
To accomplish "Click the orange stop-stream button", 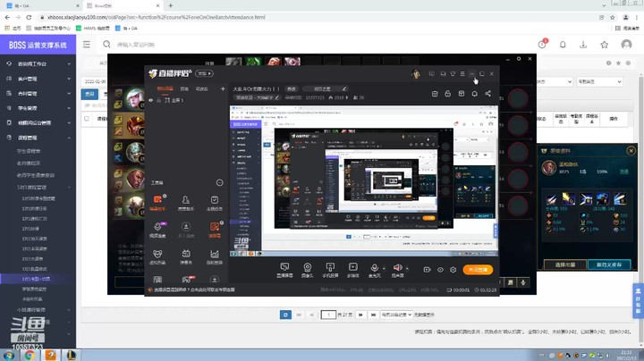I will [478, 270].
